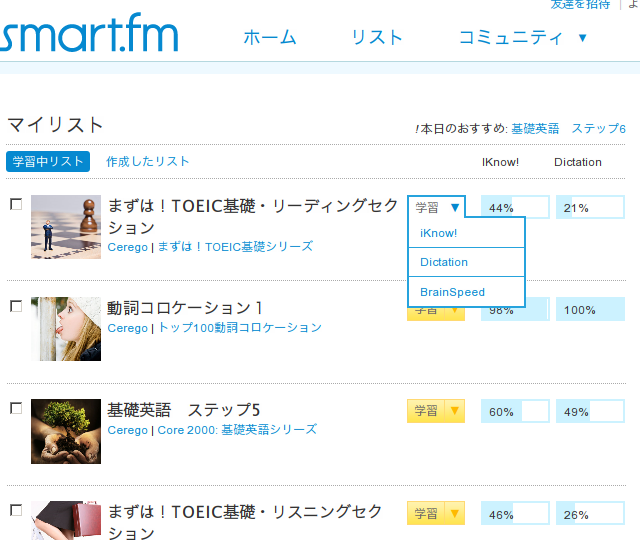Open the chess pawn list thumbnail

click(x=66, y=227)
